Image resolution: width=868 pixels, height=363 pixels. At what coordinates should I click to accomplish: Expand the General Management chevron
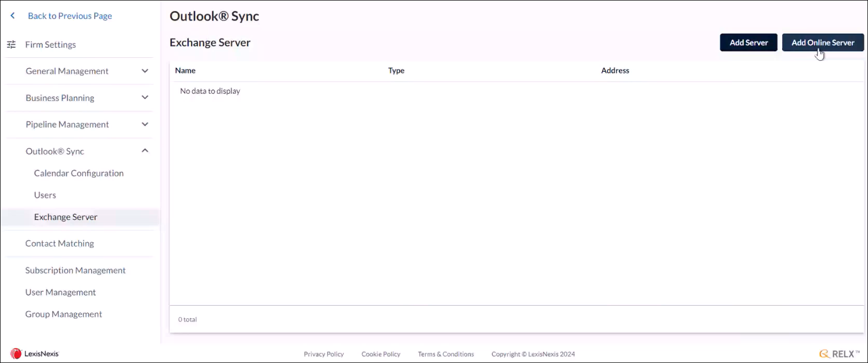(145, 71)
